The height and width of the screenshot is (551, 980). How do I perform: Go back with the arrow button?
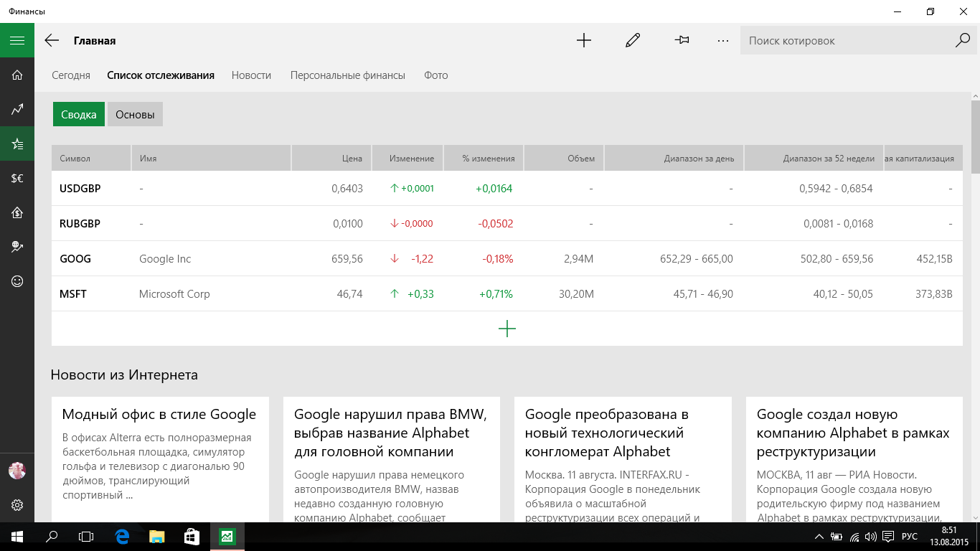52,41
